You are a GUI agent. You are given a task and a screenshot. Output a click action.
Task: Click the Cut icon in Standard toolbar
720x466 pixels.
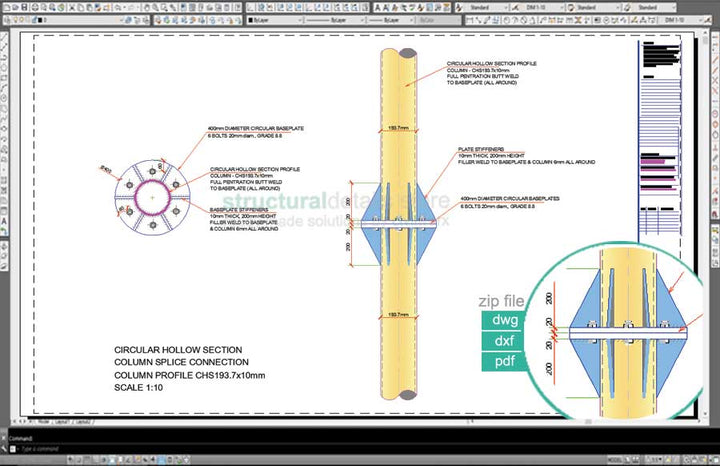pyautogui.click(x=72, y=8)
